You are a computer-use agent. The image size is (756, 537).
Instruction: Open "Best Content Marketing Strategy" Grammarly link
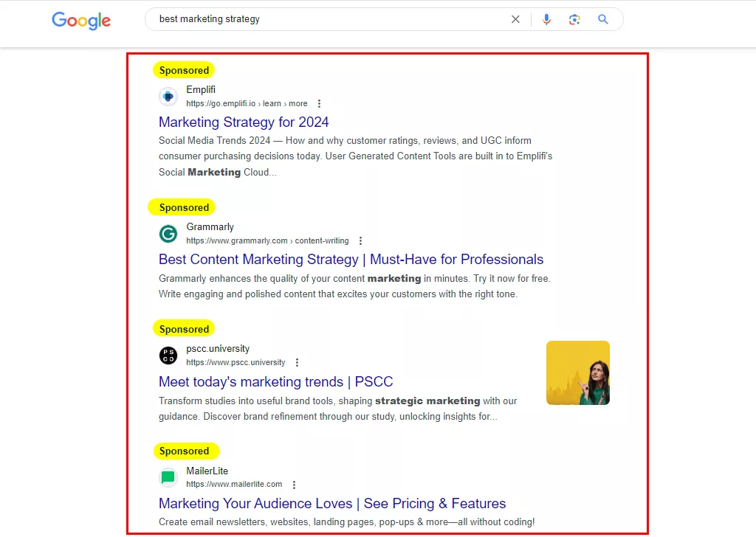click(351, 260)
